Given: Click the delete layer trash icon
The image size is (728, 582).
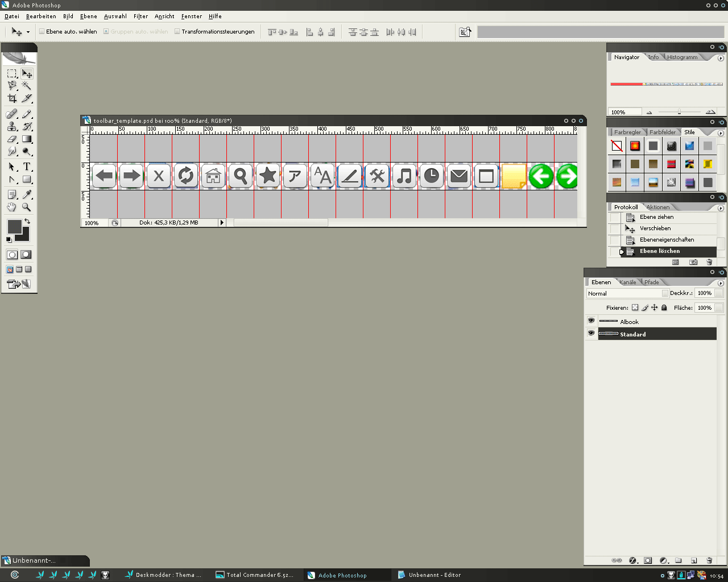Looking at the screenshot, I should (709, 560).
